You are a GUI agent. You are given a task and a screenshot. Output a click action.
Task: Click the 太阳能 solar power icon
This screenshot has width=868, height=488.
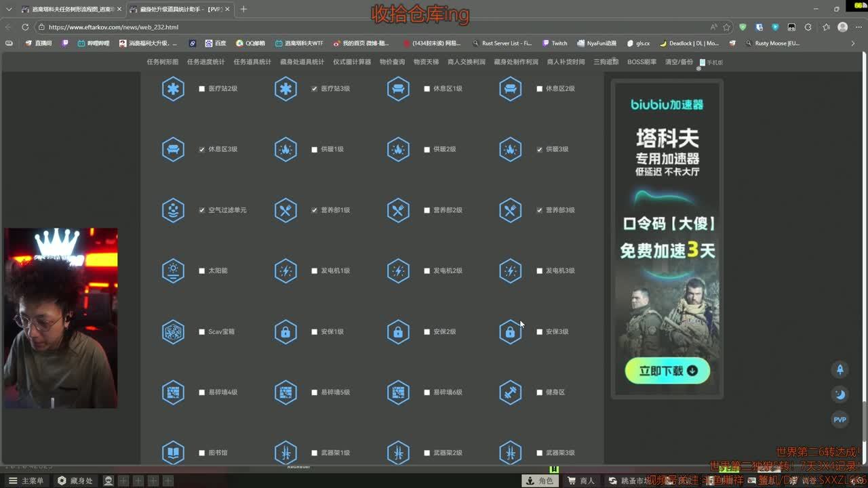(x=173, y=271)
